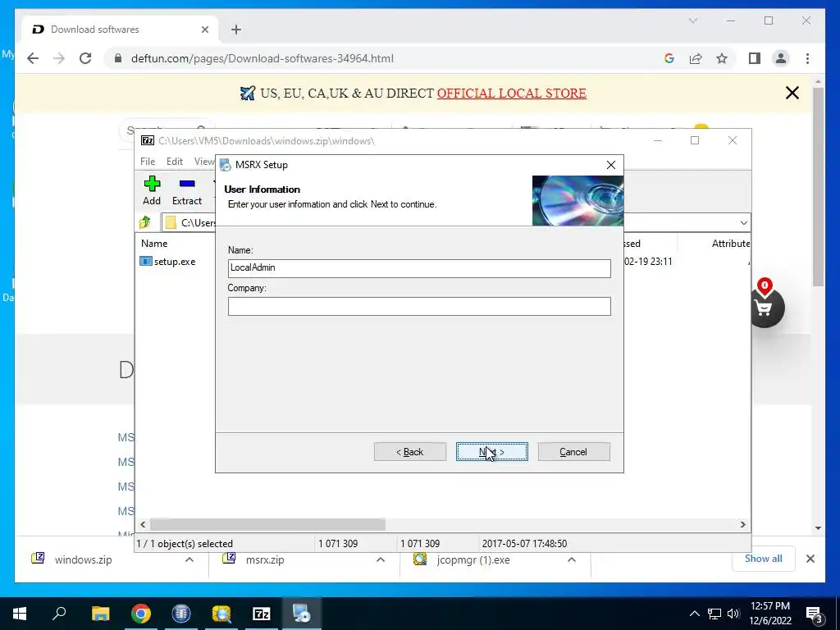The image size is (840, 630).
Task: Open downloaded msrx.zip from downloads bar
Action: click(265, 559)
